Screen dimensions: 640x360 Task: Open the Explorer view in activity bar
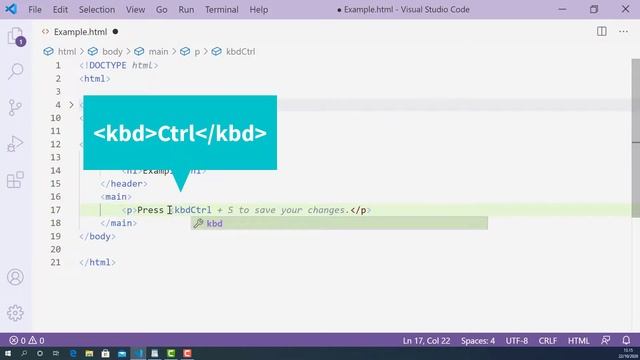pos(16,37)
